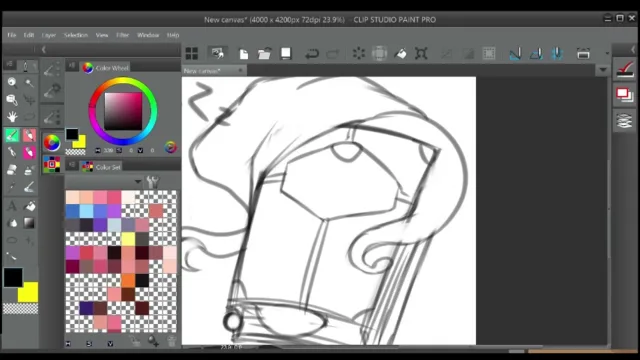This screenshot has height=360, width=640.
Task: Pick the orange swatch in Color Set
Action: [128, 280]
